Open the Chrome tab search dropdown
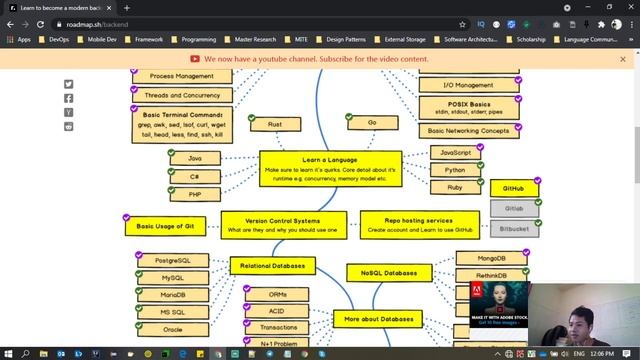Image resolution: width=640 pixels, height=360 pixels. click(567, 8)
